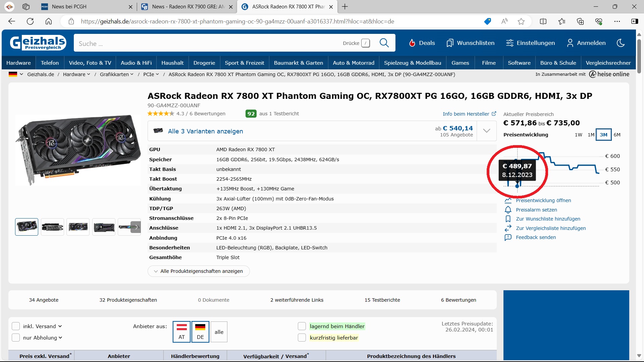Add page to browser favorites star
The height and width of the screenshot is (362, 644).
tap(521, 21)
